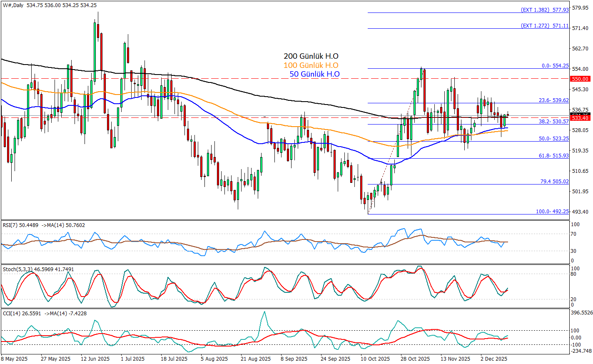Viewport: 593px width, 364px height.
Task: Select the 38.2- 530.57 retracement label
Action: [553, 121]
